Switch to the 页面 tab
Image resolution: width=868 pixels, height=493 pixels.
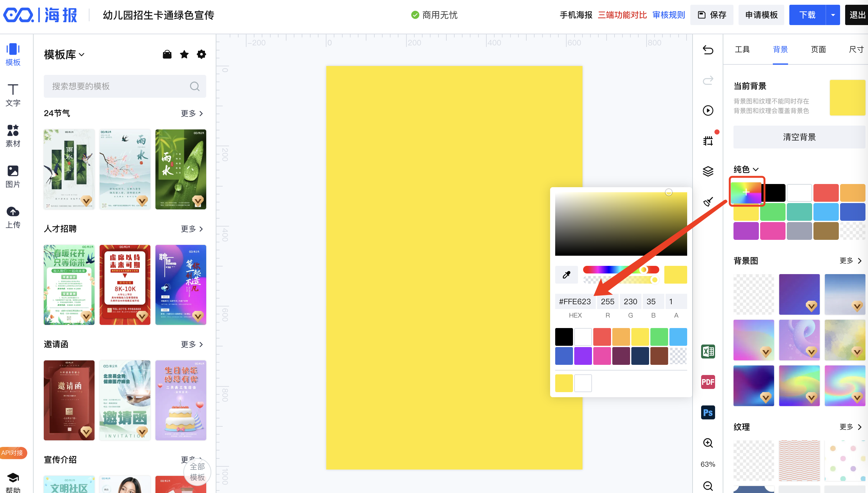(818, 49)
